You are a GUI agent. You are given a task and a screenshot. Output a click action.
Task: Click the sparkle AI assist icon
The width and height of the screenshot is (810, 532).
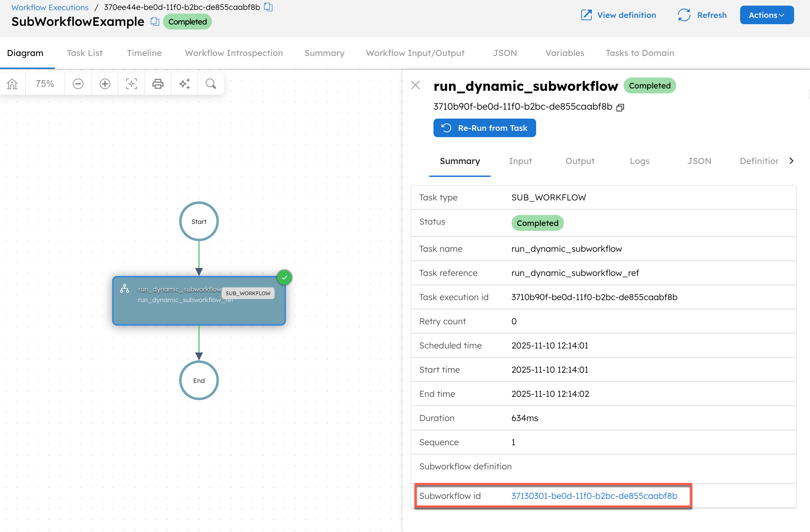coord(184,83)
